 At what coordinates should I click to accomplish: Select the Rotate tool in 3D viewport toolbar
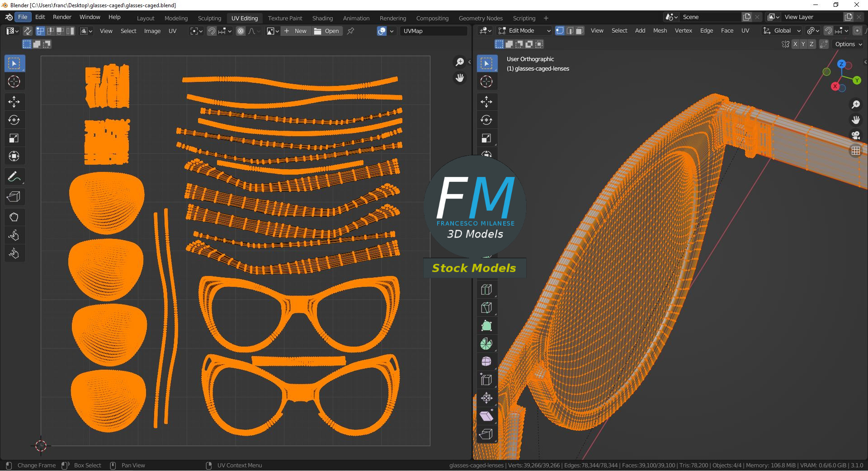point(486,120)
